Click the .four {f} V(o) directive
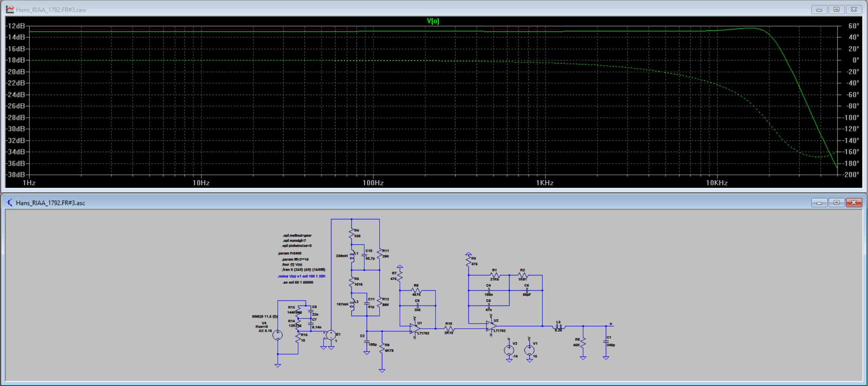 tap(292, 264)
